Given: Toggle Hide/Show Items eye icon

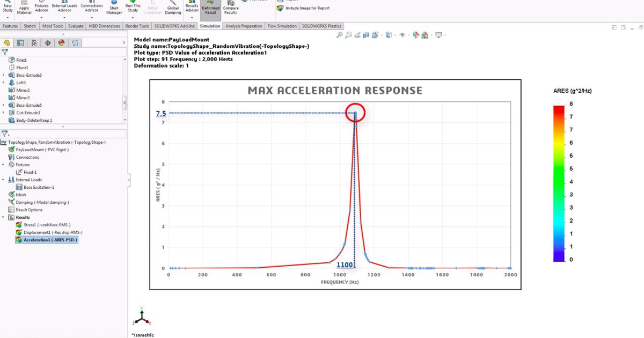Looking at the screenshot, I should pos(401,35).
